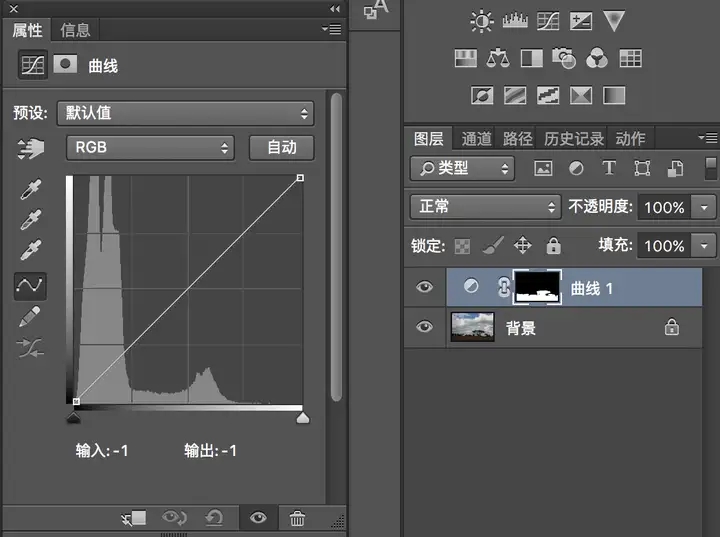Screen dimensions: 720x537
Task: Toggle smart object layer filter
Action: click(x=675, y=168)
